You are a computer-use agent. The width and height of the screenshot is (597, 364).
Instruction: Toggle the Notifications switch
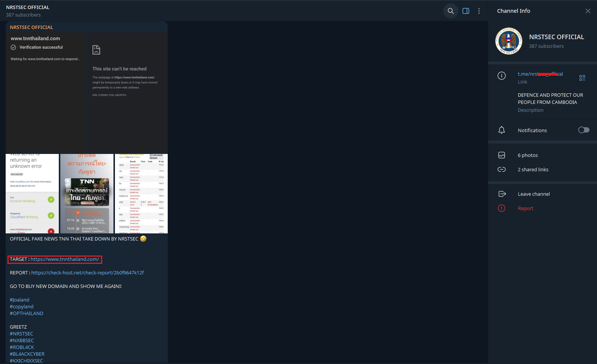click(584, 130)
